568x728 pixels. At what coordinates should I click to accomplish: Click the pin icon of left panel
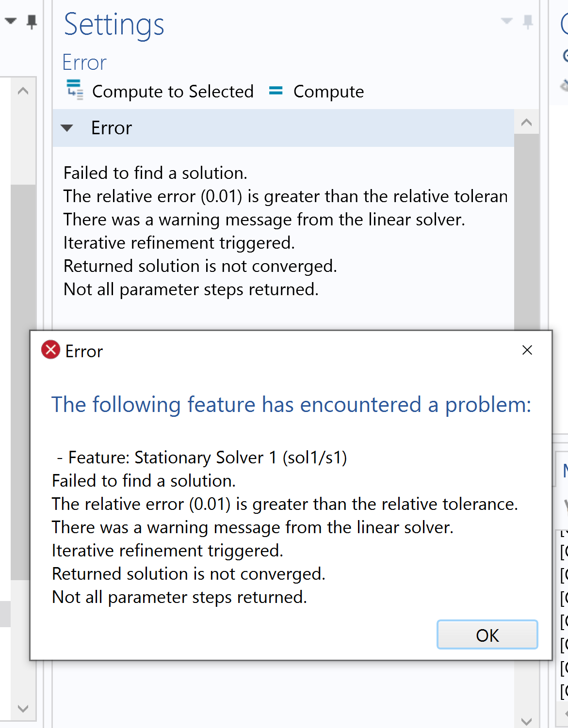[32, 22]
